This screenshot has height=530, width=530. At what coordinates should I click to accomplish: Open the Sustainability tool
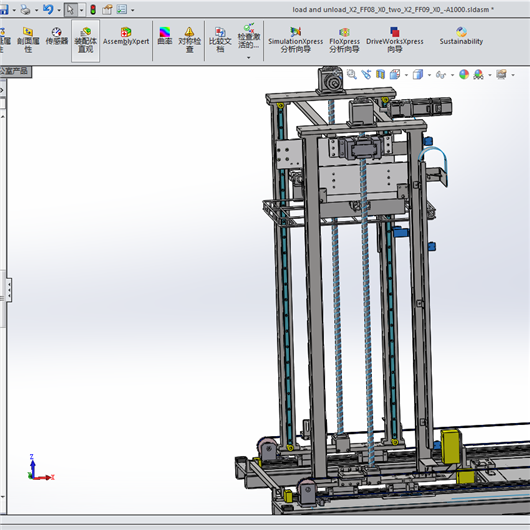click(x=461, y=36)
